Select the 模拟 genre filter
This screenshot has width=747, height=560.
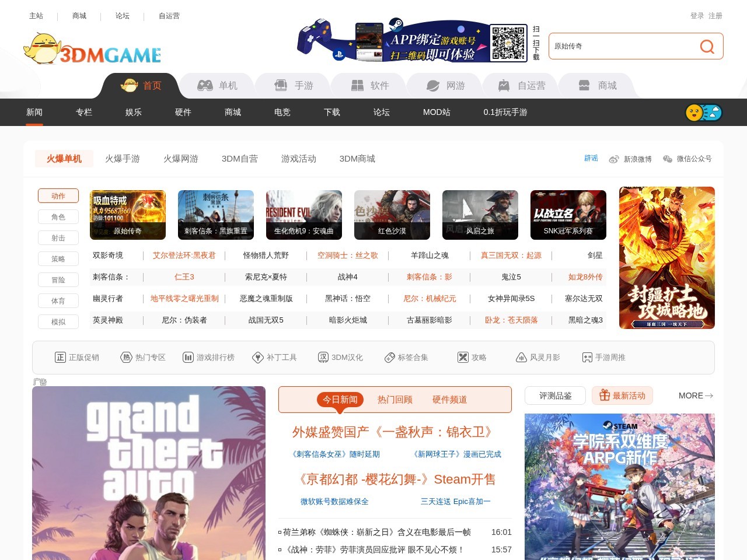[x=58, y=322]
